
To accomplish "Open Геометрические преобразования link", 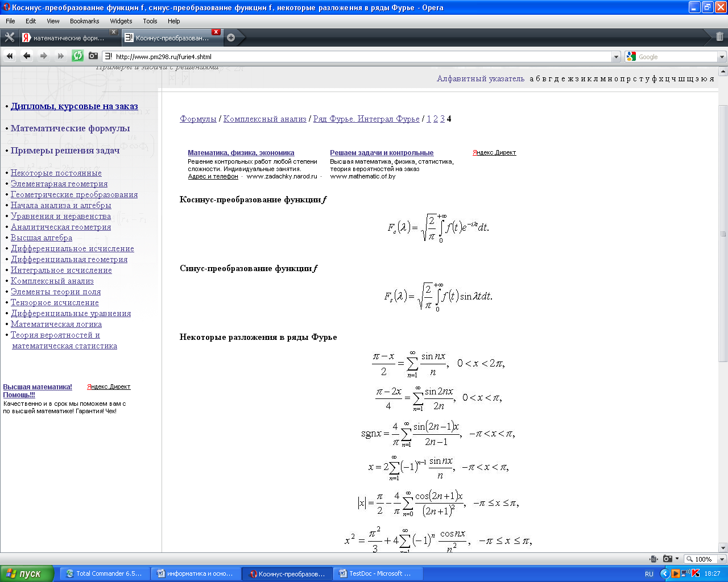I will point(75,194).
